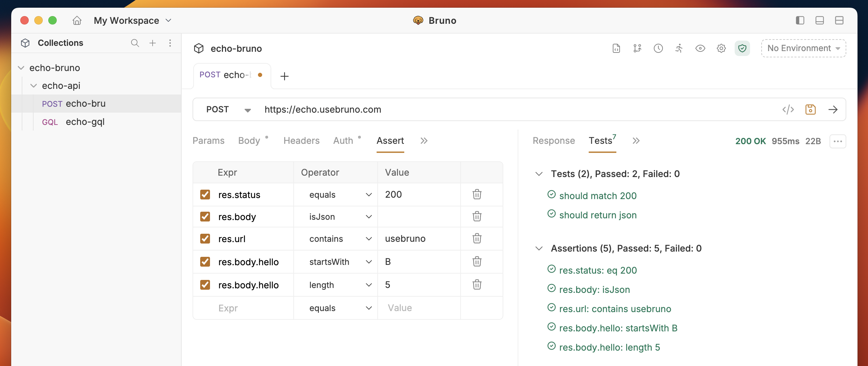Toggle the startsWith assertion checkbox

point(205,262)
